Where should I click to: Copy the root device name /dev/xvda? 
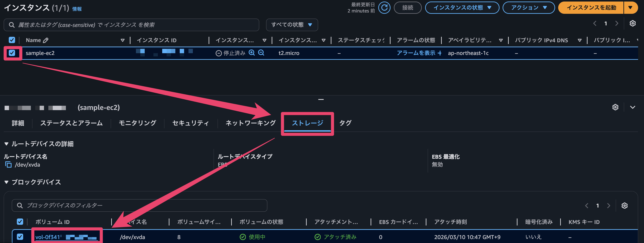[8, 164]
